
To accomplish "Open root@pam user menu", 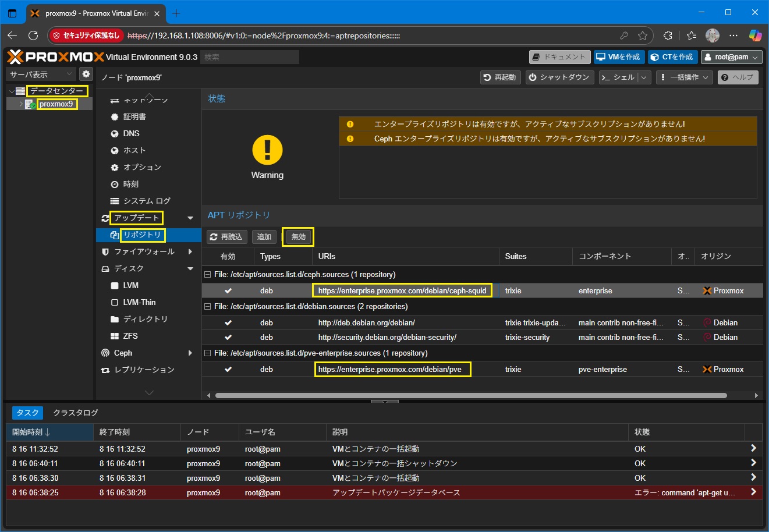I will pos(731,57).
